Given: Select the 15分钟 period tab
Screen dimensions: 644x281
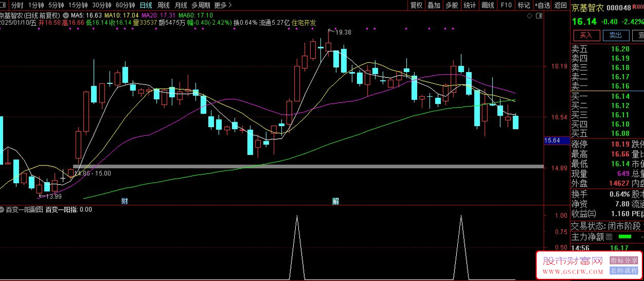Looking at the screenshot, I should coord(78,5).
